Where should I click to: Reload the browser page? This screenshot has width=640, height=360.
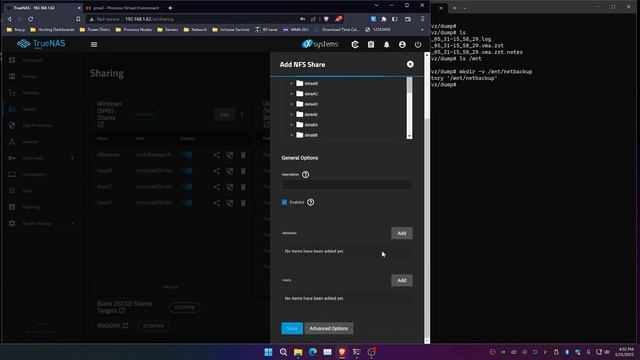pos(31,19)
